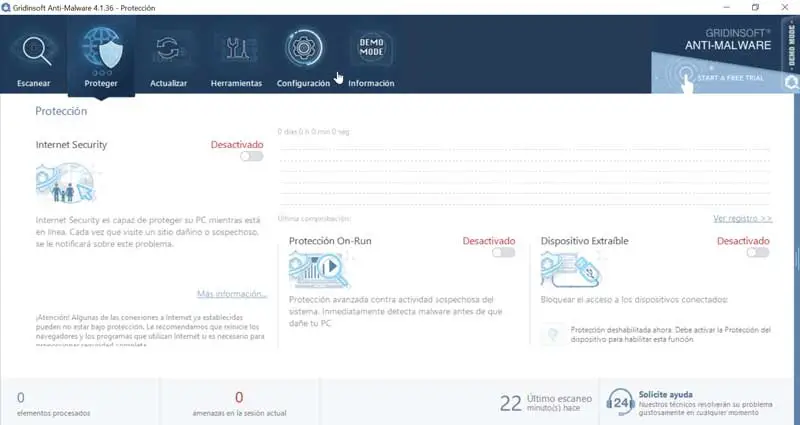Enable the Dispositivo Extraíble toggle

pos(758,253)
